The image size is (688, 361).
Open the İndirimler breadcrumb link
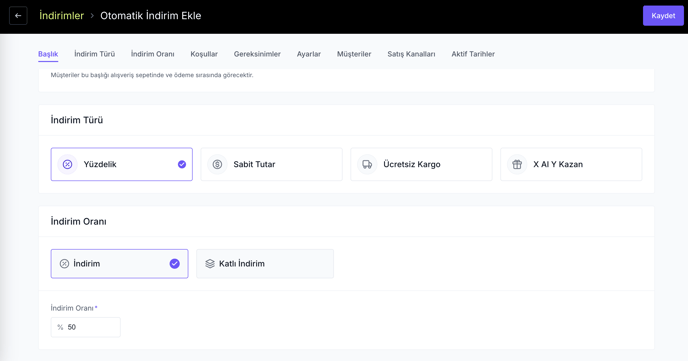coord(61,16)
